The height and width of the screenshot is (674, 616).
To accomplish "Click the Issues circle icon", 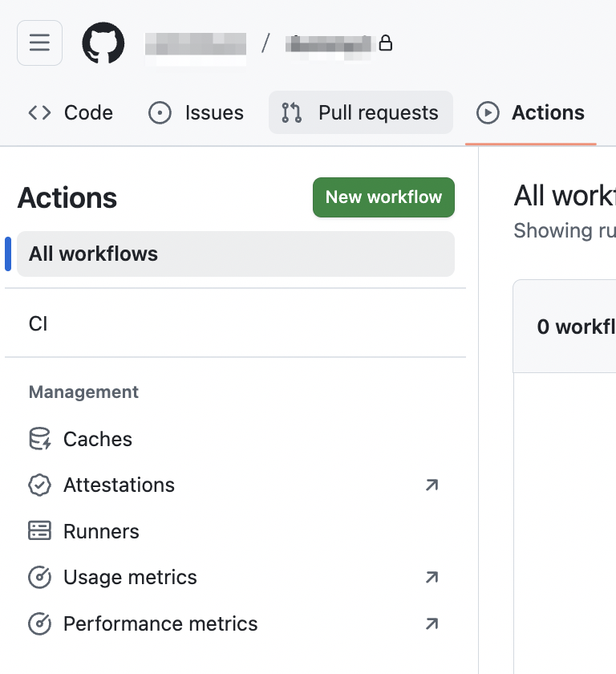I will tap(160, 113).
